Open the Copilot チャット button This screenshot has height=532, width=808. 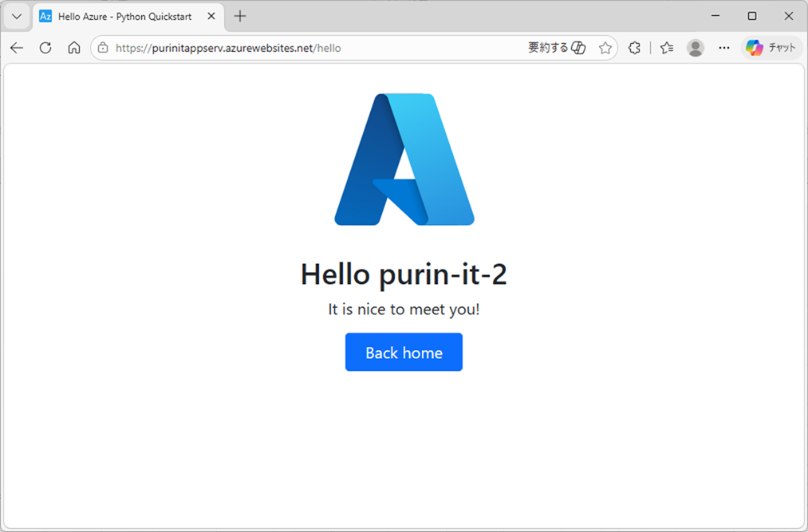click(771, 48)
